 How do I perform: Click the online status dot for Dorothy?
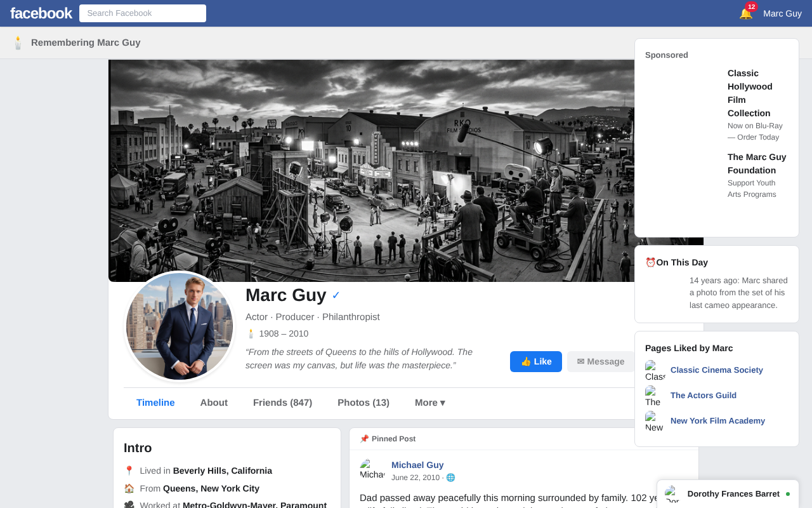click(788, 494)
